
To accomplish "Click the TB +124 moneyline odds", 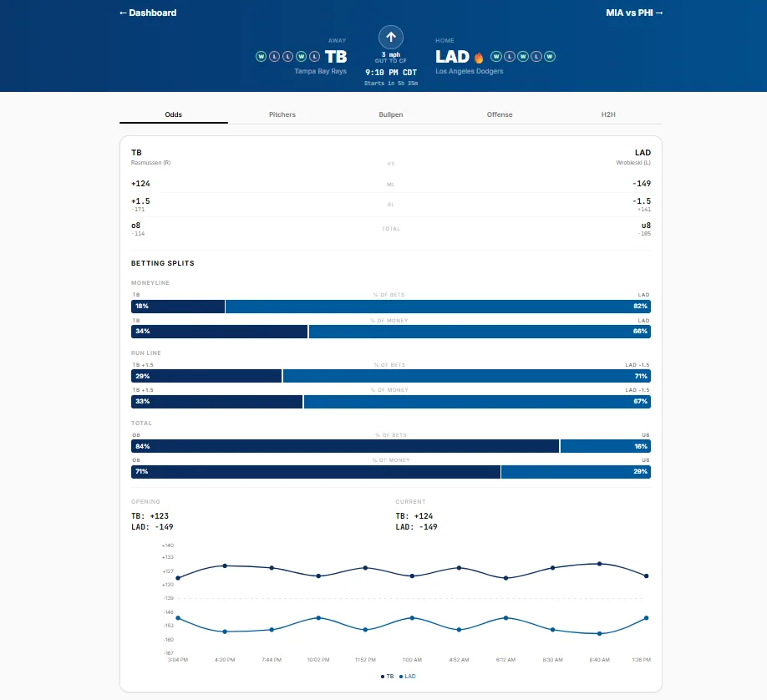I will [x=141, y=184].
